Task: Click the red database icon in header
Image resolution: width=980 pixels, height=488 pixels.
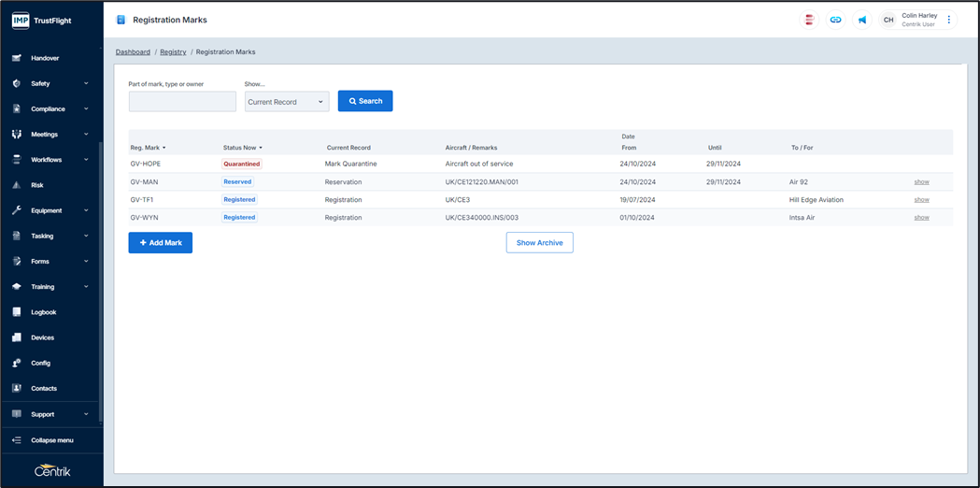Action: point(810,20)
